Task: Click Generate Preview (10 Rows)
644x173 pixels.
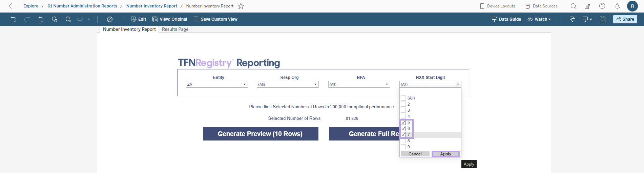Action: (261, 134)
